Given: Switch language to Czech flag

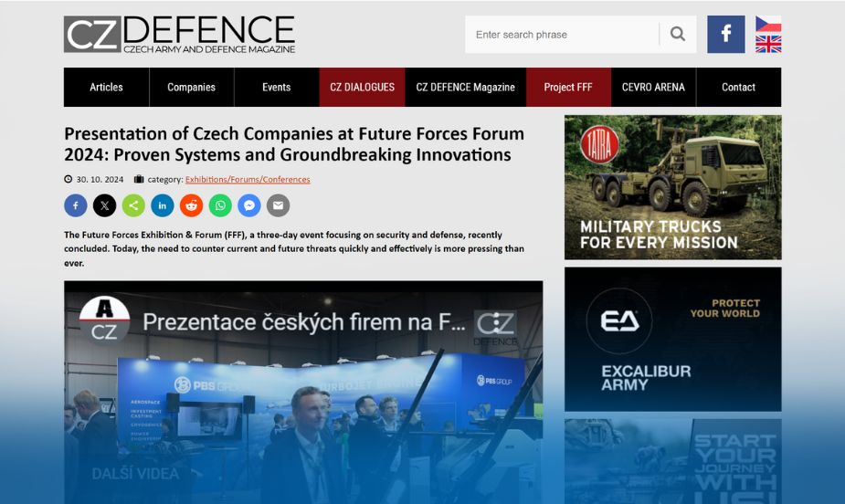Looking at the screenshot, I should coord(768,25).
